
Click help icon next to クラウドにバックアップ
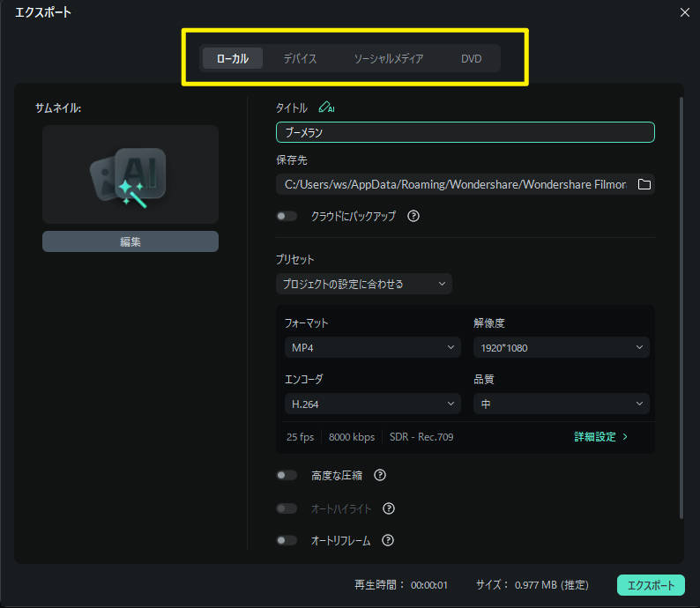coord(413,216)
